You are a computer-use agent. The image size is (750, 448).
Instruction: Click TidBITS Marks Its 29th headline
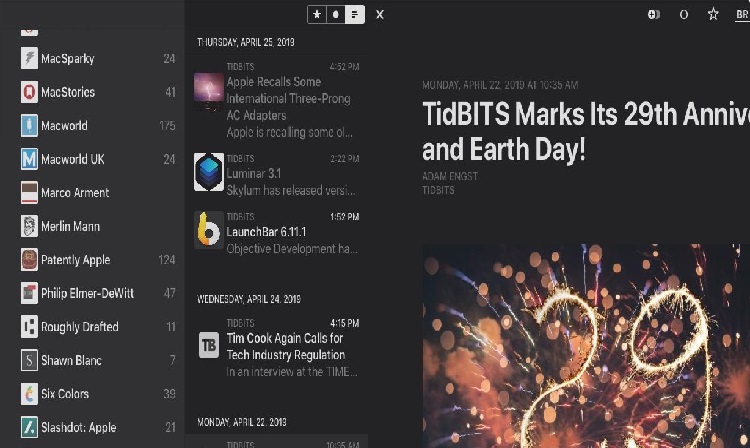586,131
